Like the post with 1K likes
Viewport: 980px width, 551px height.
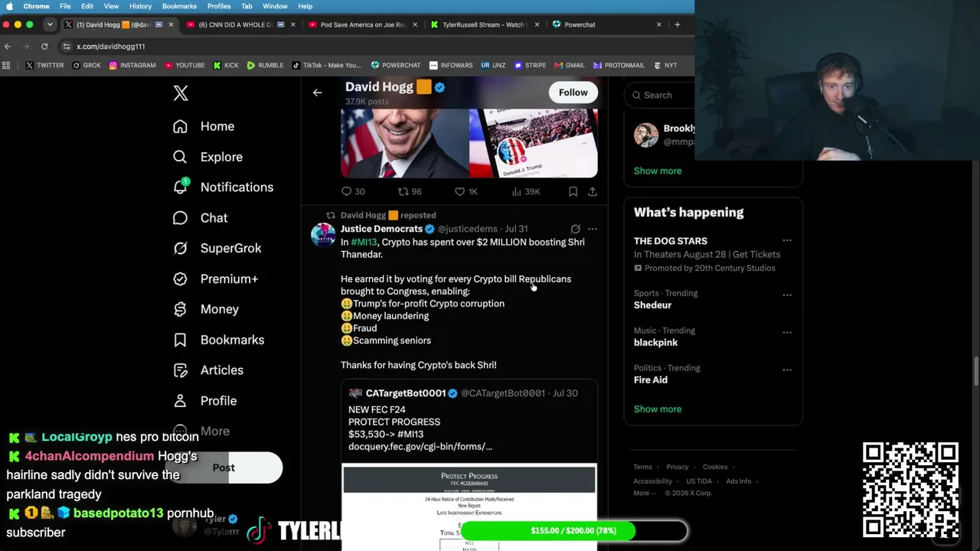(465, 191)
